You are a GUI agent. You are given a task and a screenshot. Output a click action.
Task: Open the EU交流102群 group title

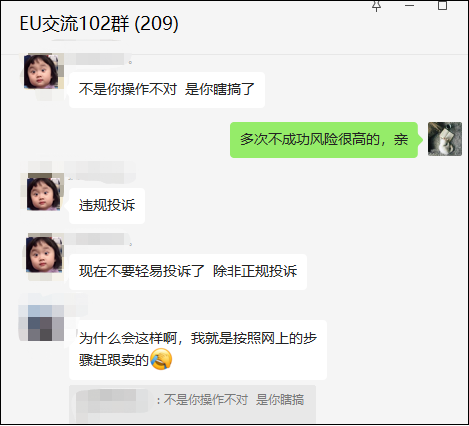pyautogui.click(x=99, y=23)
